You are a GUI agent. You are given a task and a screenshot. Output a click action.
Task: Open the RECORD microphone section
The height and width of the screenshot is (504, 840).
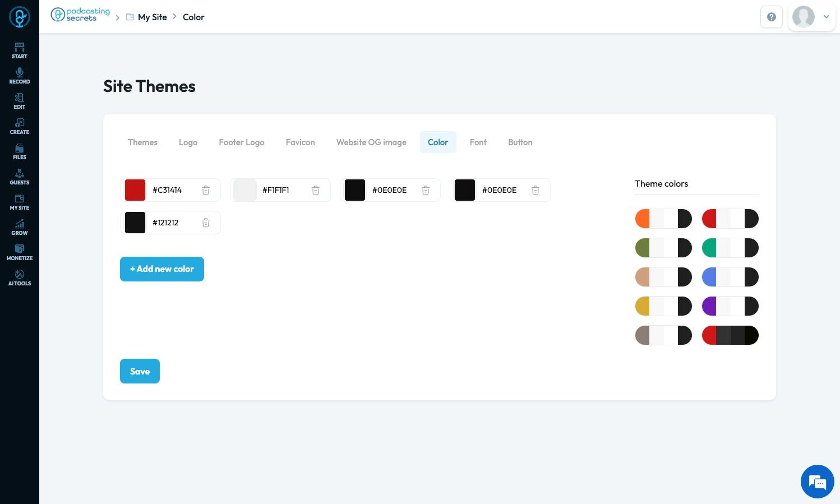pyautogui.click(x=20, y=76)
